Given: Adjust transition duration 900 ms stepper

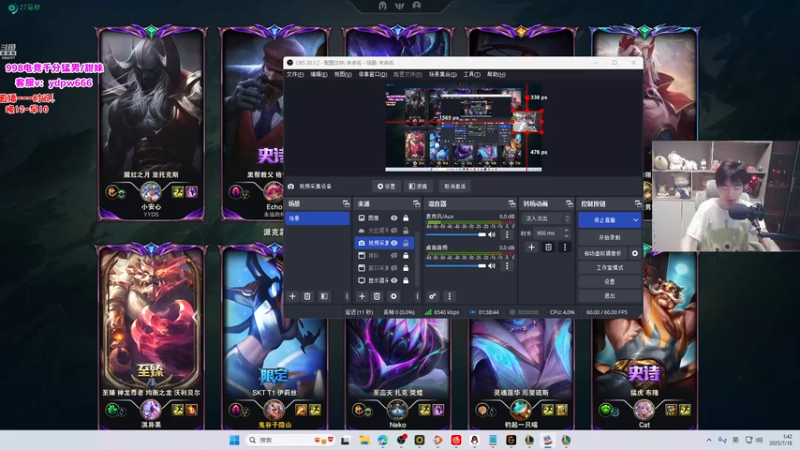Looking at the screenshot, I should pos(566,233).
